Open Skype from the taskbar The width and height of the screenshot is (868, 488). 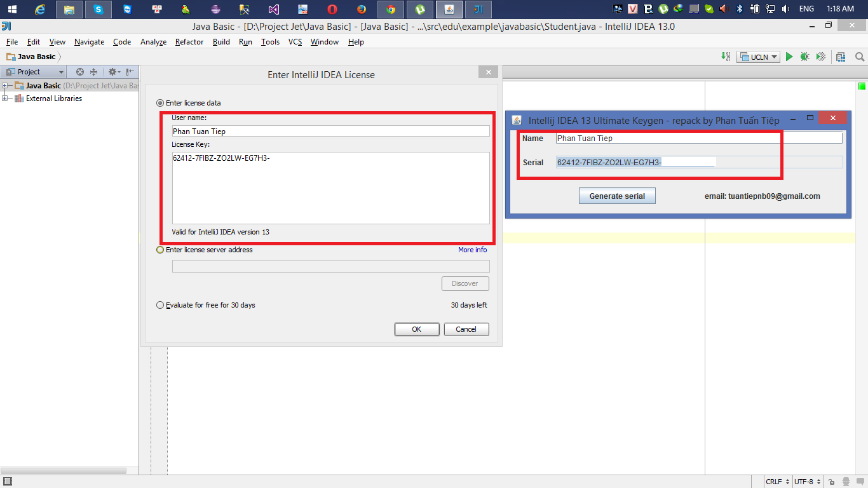pos(98,10)
